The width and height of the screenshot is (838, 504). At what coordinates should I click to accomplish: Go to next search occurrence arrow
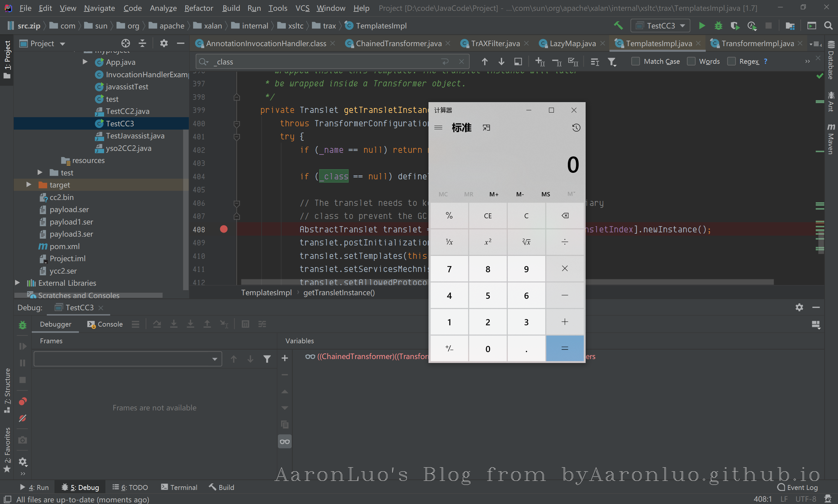click(501, 62)
